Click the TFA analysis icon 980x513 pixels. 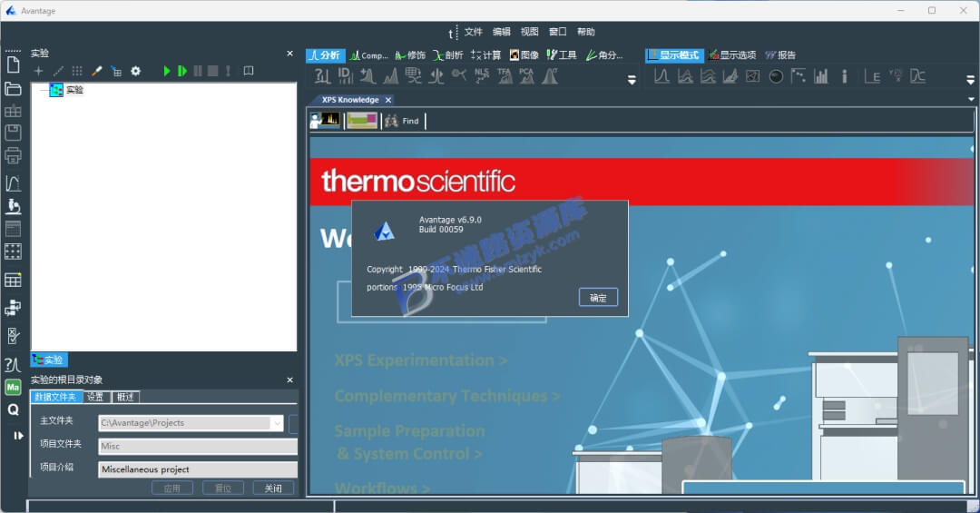tap(505, 76)
